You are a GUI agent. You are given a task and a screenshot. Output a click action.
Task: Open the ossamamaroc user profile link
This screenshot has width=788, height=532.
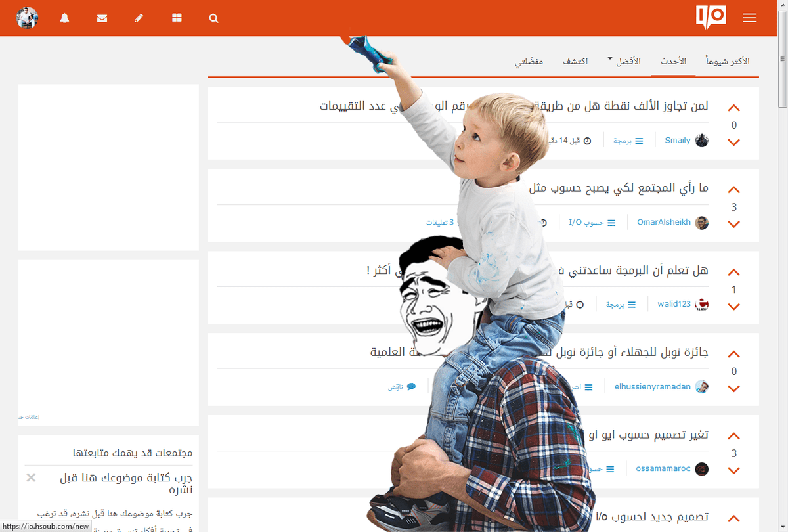(x=663, y=469)
